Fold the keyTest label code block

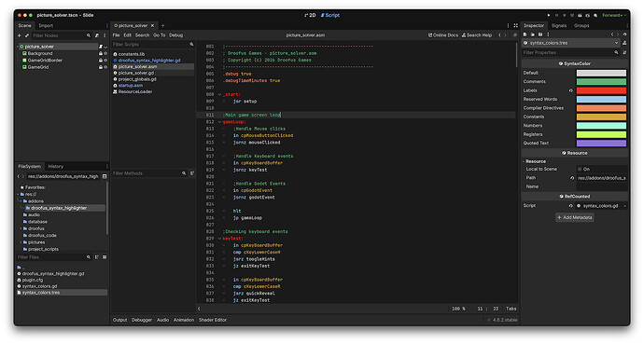point(219,239)
